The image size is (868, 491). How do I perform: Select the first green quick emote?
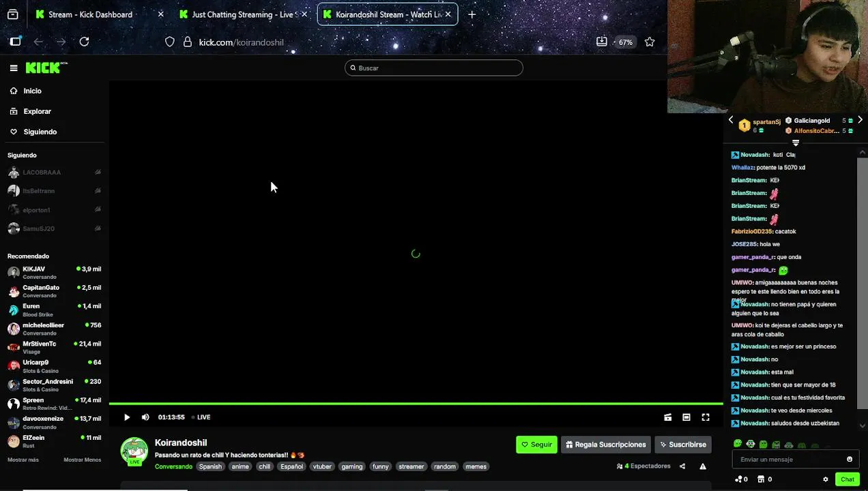pos(738,444)
